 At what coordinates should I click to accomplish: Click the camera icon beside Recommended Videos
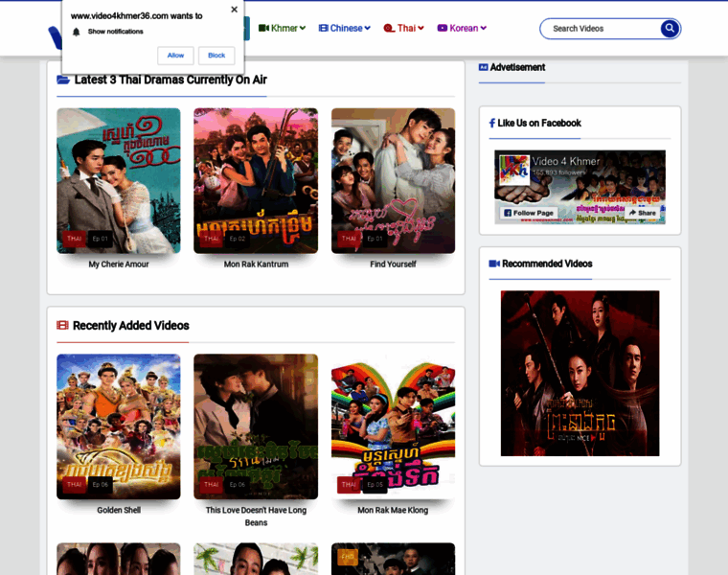coord(494,264)
